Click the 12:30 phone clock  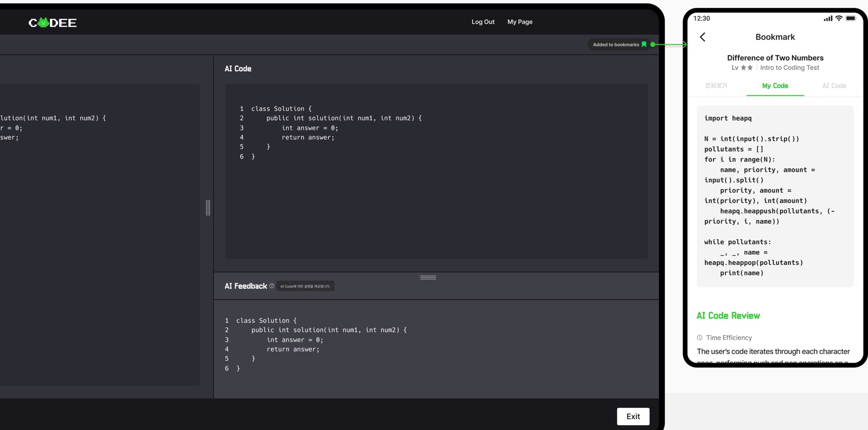pos(701,18)
